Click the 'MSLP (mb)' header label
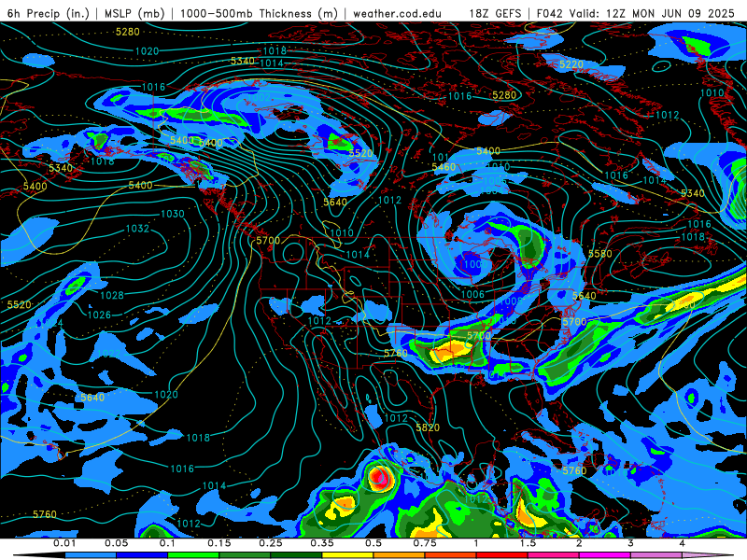Viewport: 747px width, 560px height. pyautogui.click(x=134, y=13)
